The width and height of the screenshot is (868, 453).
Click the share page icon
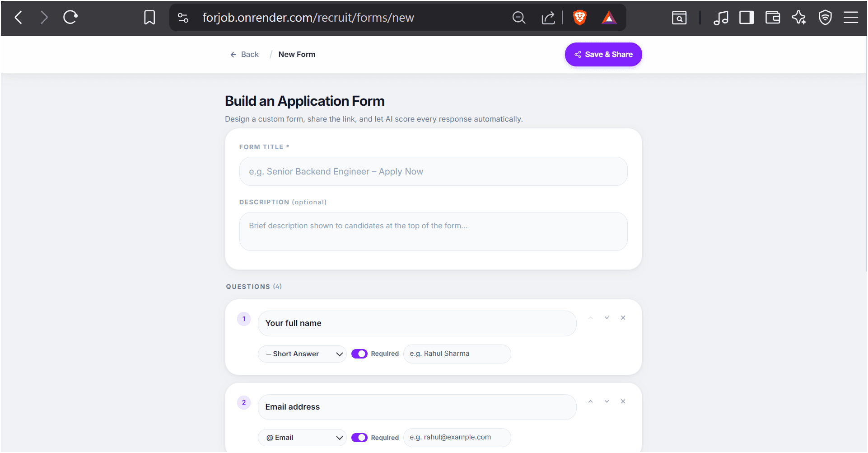point(548,18)
